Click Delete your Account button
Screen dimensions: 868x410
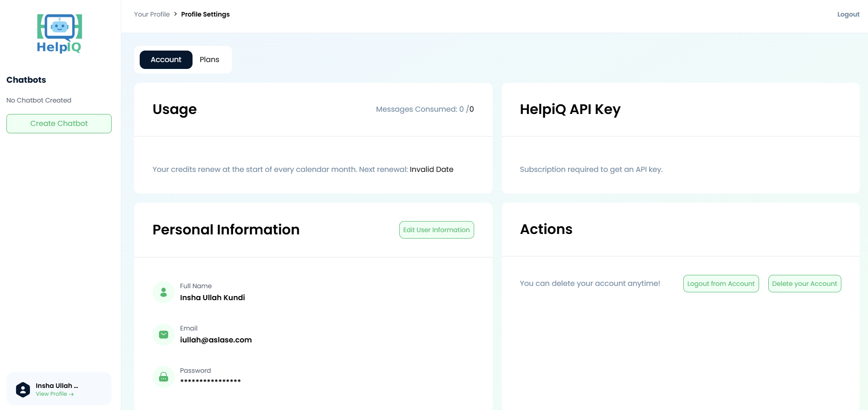click(805, 284)
